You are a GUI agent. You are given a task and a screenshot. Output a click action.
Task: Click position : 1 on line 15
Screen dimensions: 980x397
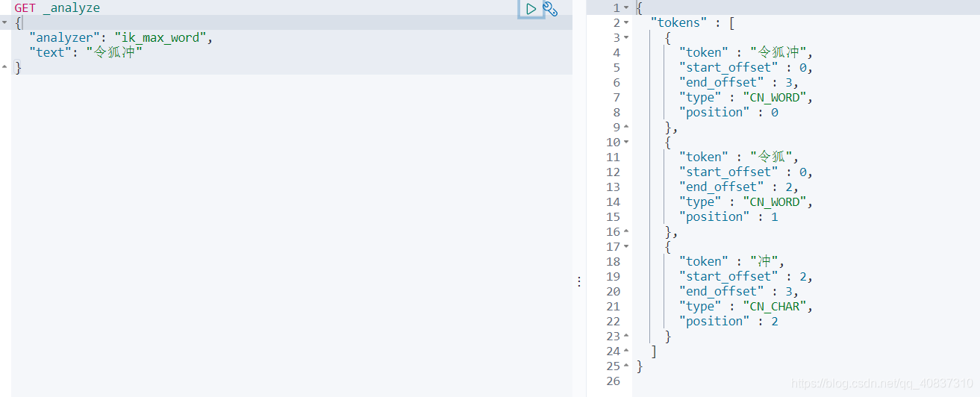(728, 217)
